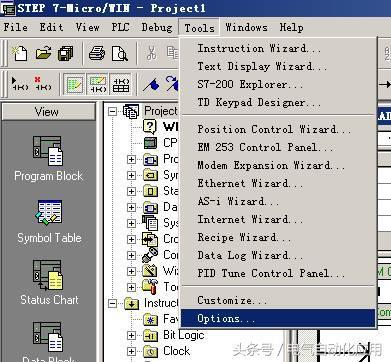Click the Print Preview magnifier icon

click(120, 53)
